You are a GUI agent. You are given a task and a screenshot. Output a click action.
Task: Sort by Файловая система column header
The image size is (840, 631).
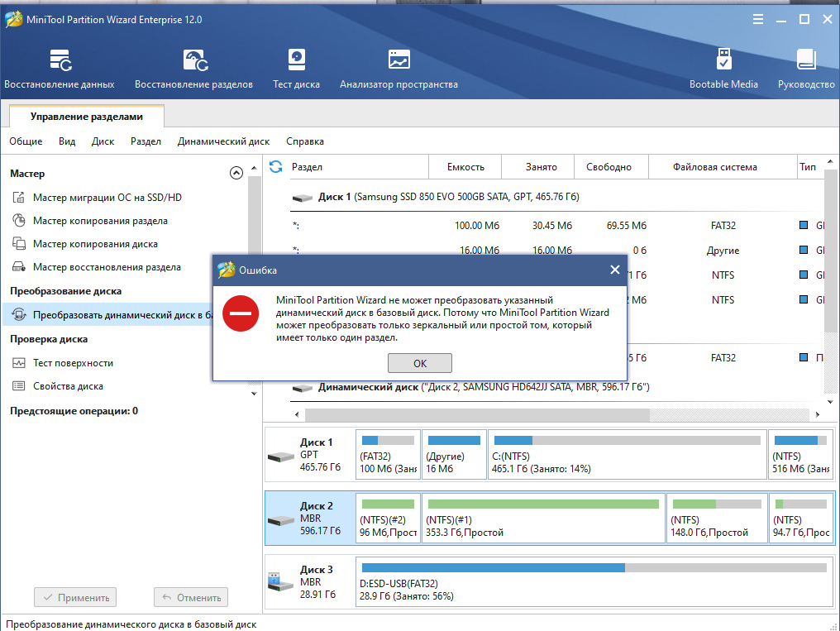pyautogui.click(x=723, y=166)
